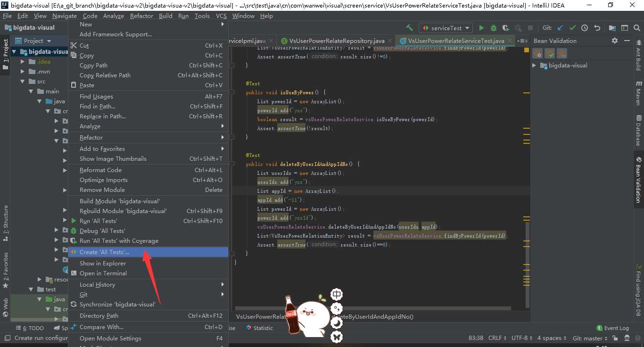Click first Bean Validation toolbar icon with gear
This screenshot has width=644, height=347.
pyautogui.click(x=537, y=53)
